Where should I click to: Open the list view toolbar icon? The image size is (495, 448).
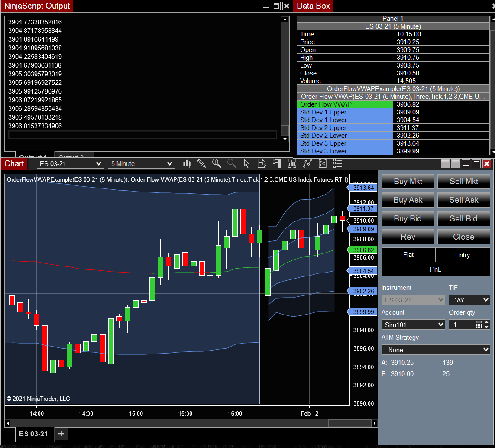[337, 163]
